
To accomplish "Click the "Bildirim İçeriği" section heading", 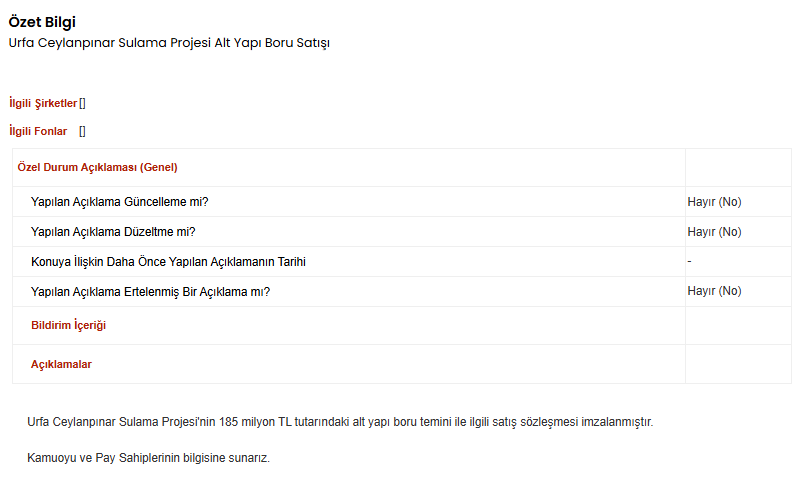I will pos(68,326).
